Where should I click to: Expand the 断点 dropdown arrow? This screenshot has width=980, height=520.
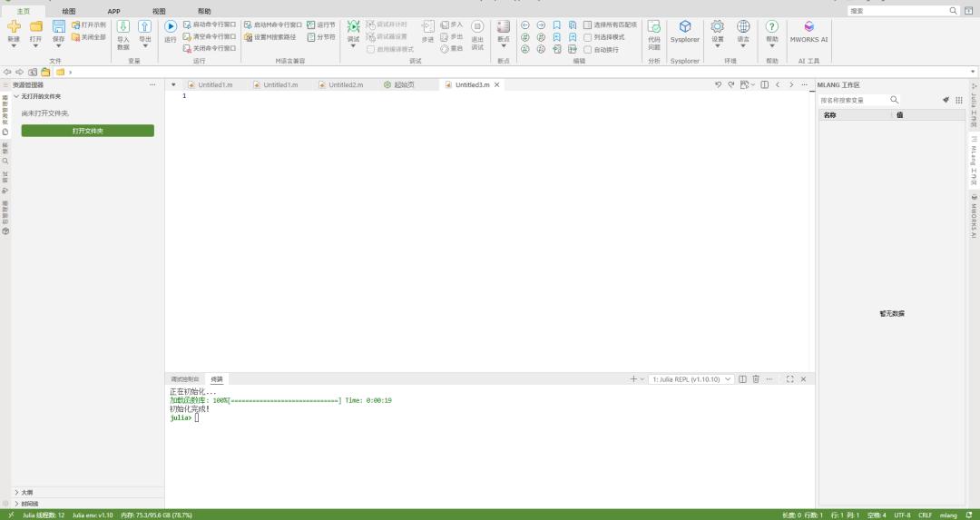point(503,46)
